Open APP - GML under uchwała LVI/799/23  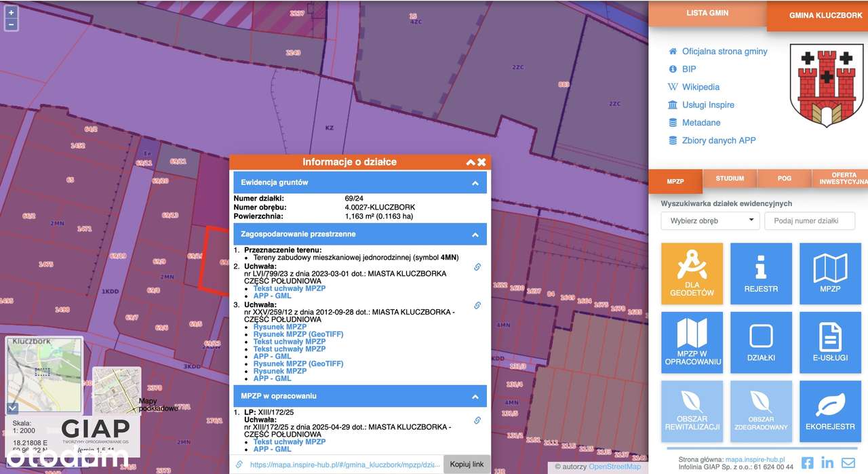[x=273, y=296]
